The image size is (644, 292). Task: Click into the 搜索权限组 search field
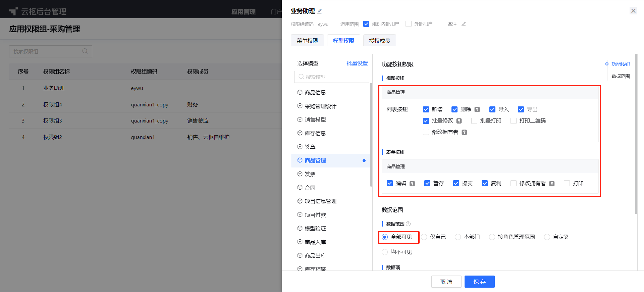[x=50, y=51]
